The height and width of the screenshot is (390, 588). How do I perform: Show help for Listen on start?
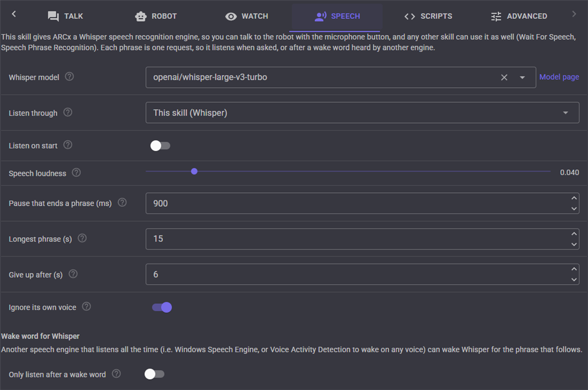(x=68, y=145)
